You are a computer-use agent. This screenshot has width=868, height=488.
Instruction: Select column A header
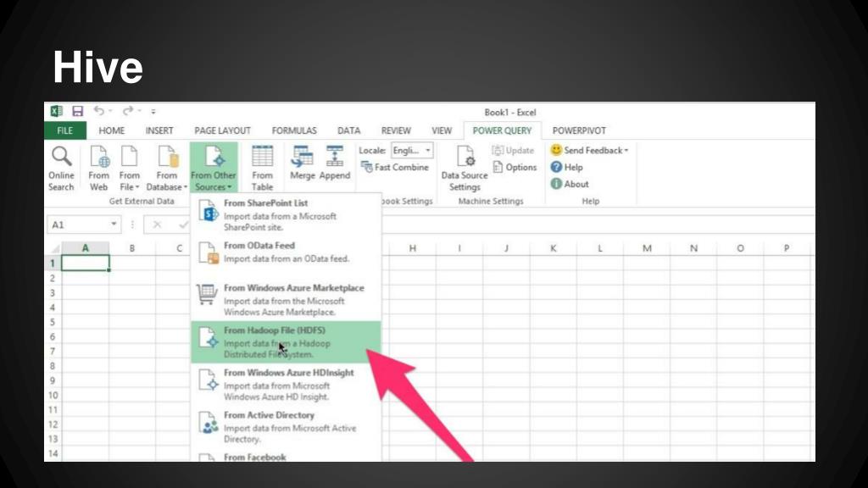click(86, 248)
